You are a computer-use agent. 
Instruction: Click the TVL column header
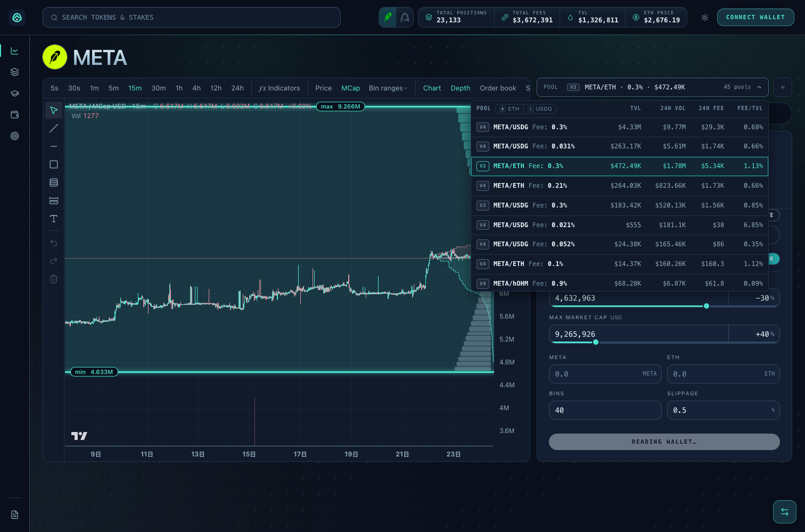click(x=636, y=109)
